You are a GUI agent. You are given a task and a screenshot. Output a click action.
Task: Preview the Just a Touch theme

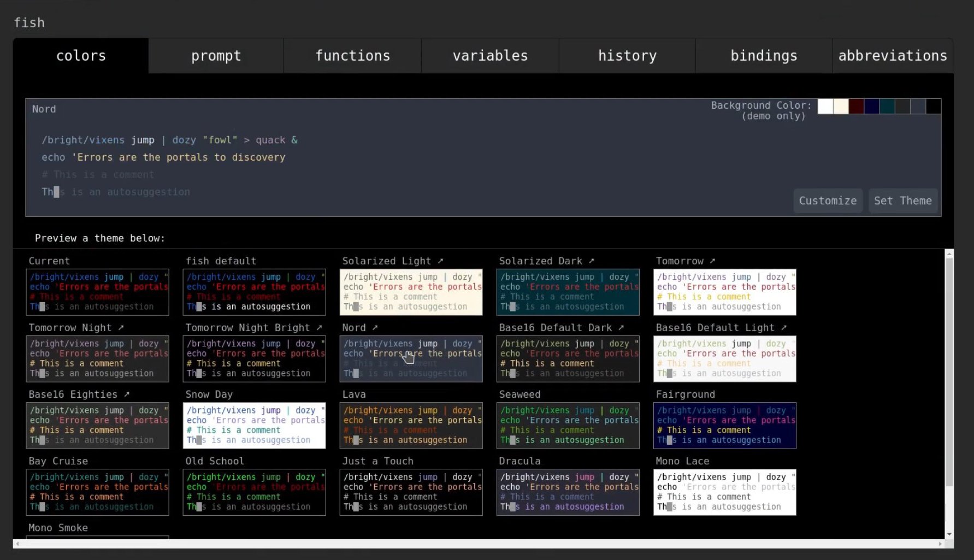pyautogui.click(x=411, y=492)
